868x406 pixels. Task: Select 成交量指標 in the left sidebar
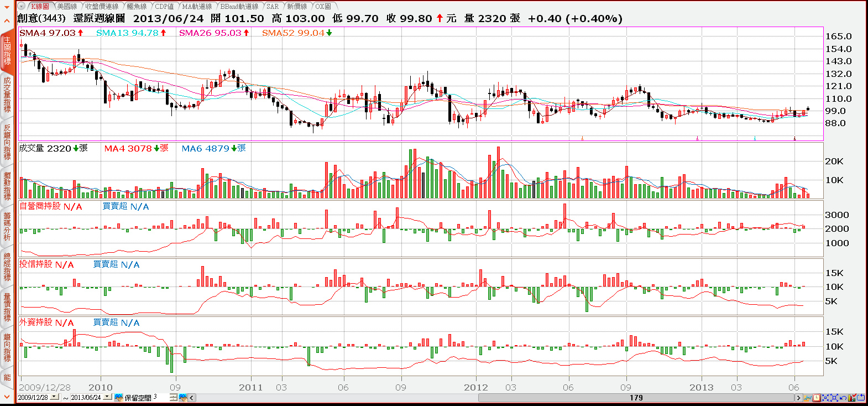(7, 95)
